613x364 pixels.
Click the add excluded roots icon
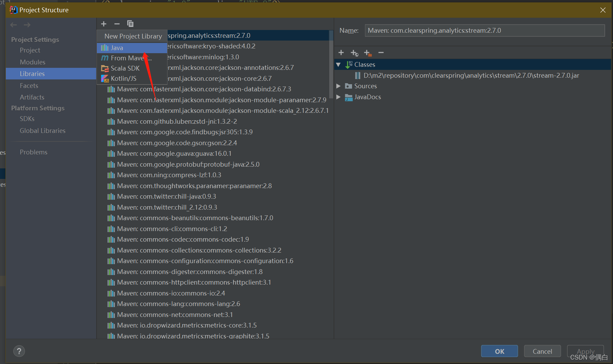pyautogui.click(x=368, y=53)
